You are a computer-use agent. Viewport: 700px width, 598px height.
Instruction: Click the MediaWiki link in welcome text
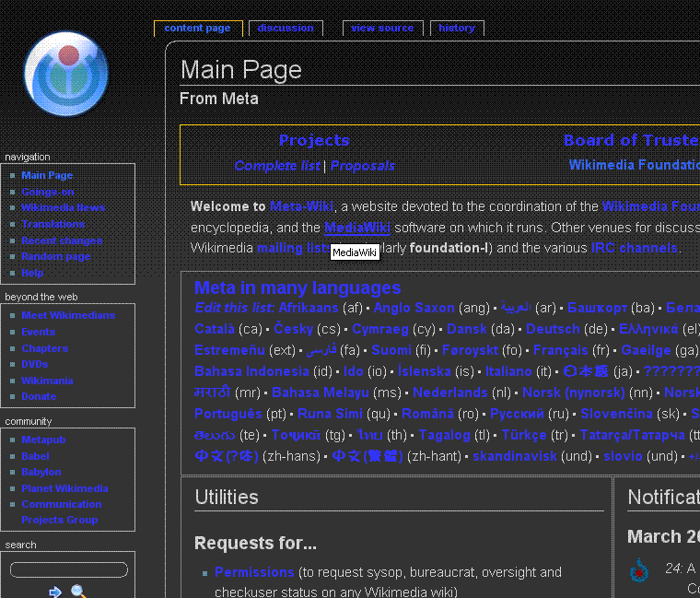(357, 228)
